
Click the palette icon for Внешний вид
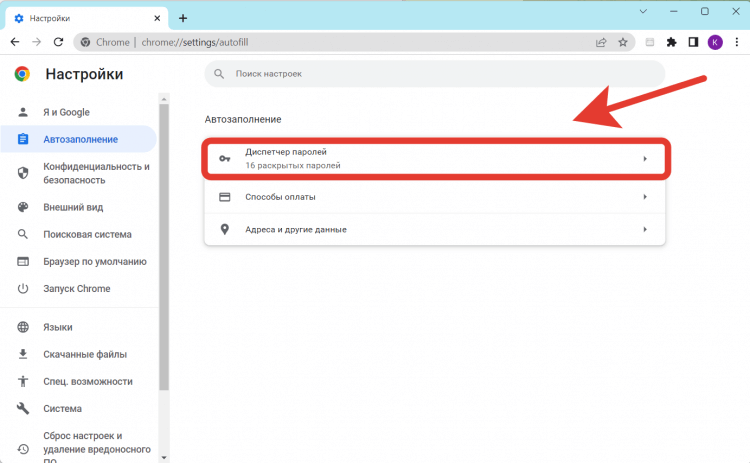pos(22,207)
